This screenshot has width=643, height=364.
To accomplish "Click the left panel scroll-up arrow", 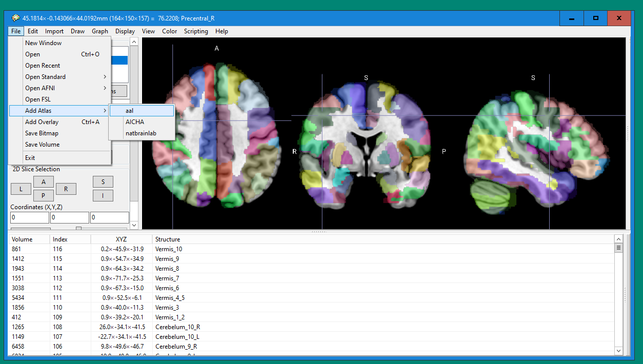I will tap(134, 42).
